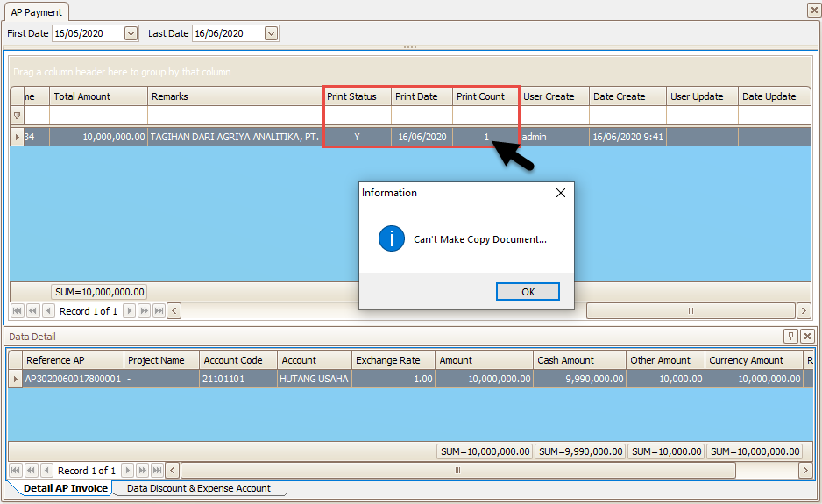Go to previous page in Data Detail navigator

[x=31, y=471]
